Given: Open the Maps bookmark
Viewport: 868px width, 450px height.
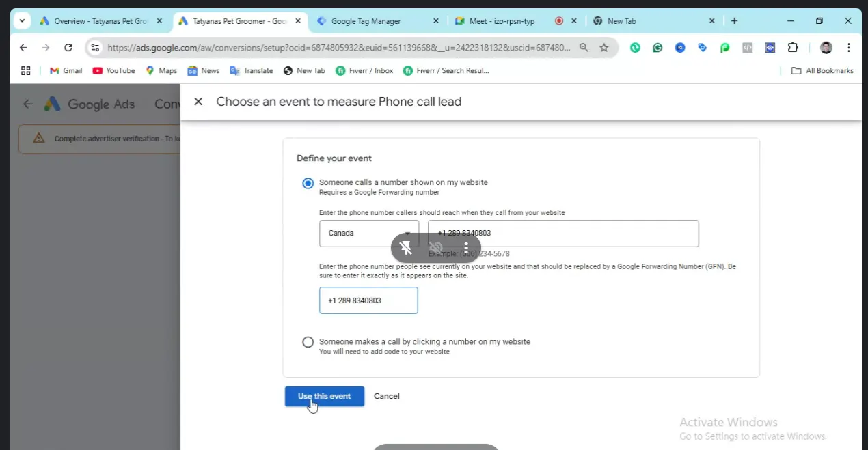Looking at the screenshot, I should point(161,70).
